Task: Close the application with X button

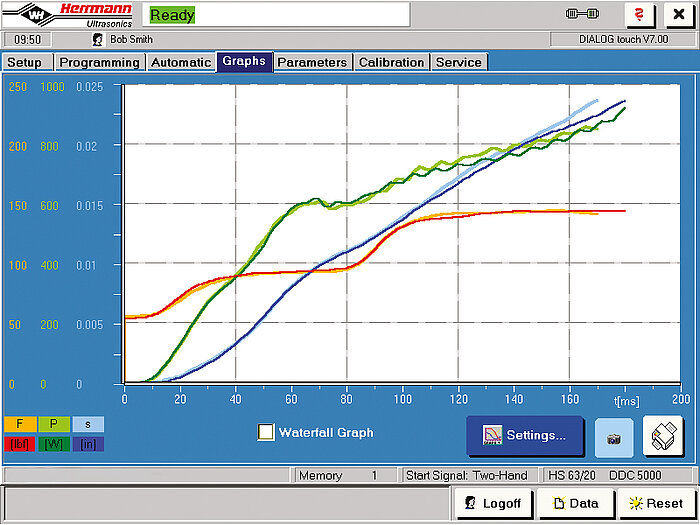Action: (679, 15)
